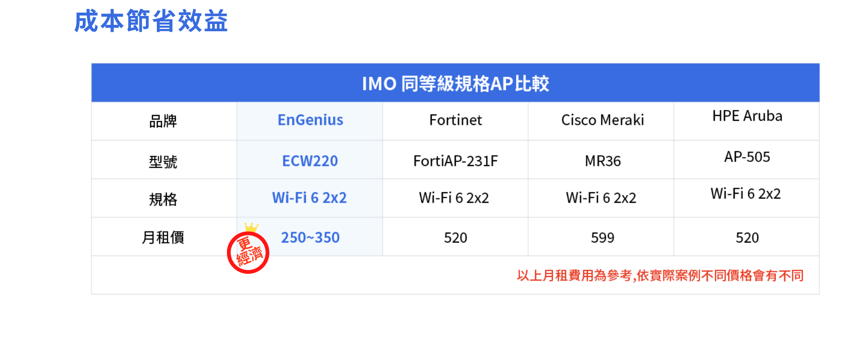This screenshot has height=362, width=868.
Task: Click the yellow crown icon above stamp
Action: tap(251, 227)
